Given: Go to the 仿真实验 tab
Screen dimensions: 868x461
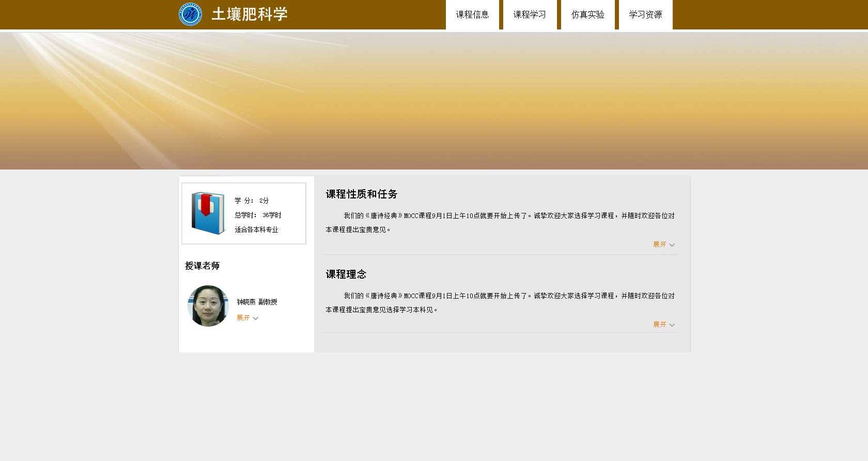Looking at the screenshot, I should pyautogui.click(x=587, y=15).
